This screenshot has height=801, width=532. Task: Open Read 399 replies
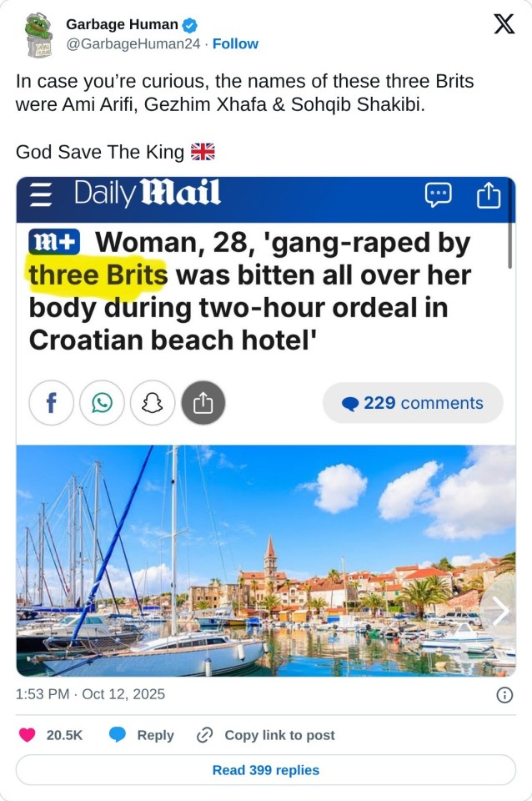tap(266, 770)
